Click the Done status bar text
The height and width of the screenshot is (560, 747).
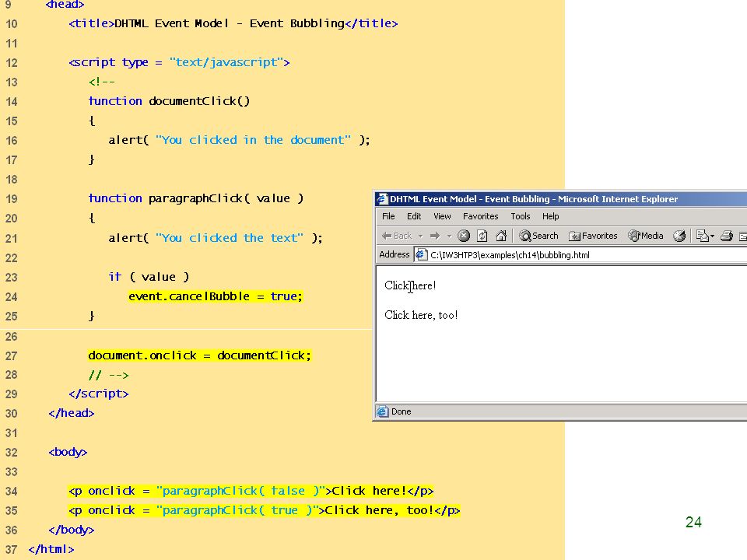[402, 411]
